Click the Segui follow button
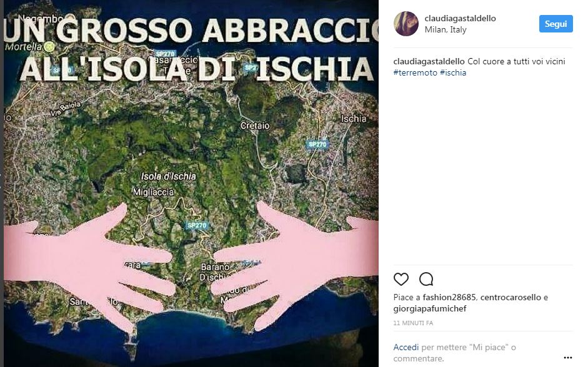This screenshot has height=367, width=588. point(556,24)
